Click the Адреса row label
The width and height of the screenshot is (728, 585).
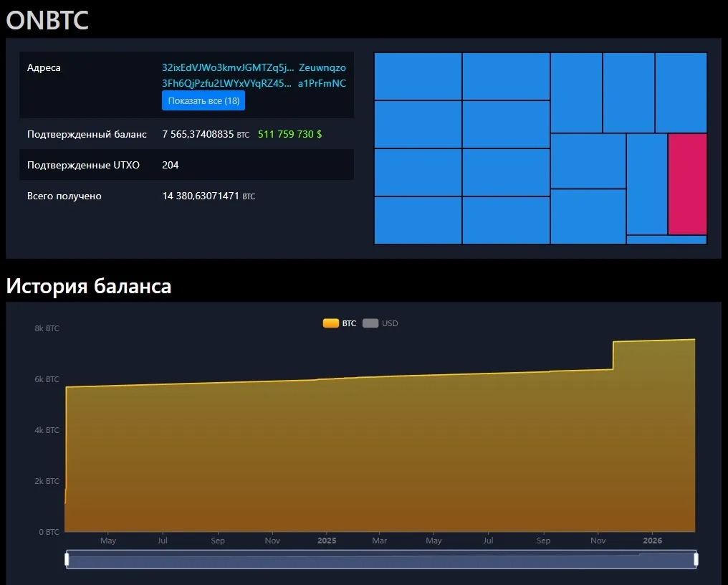[x=44, y=68]
